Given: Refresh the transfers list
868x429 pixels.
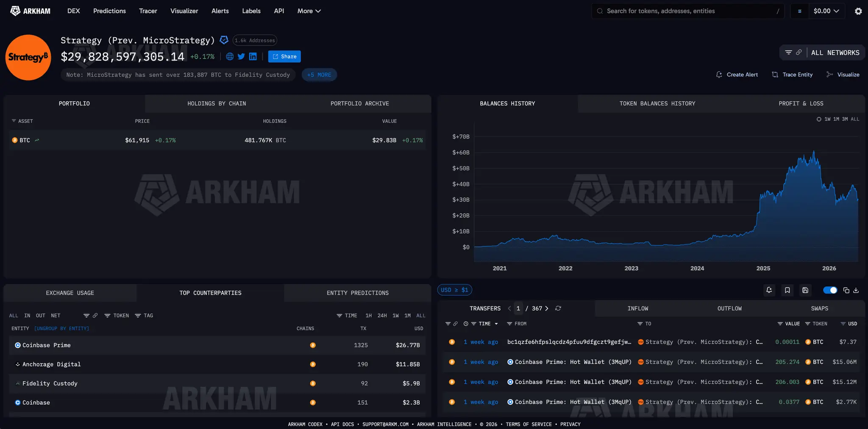Looking at the screenshot, I should pos(558,309).
